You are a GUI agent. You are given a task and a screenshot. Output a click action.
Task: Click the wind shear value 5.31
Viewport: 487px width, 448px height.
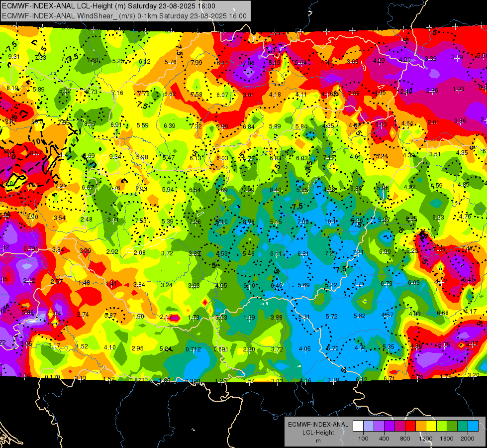tap(304, 317)
